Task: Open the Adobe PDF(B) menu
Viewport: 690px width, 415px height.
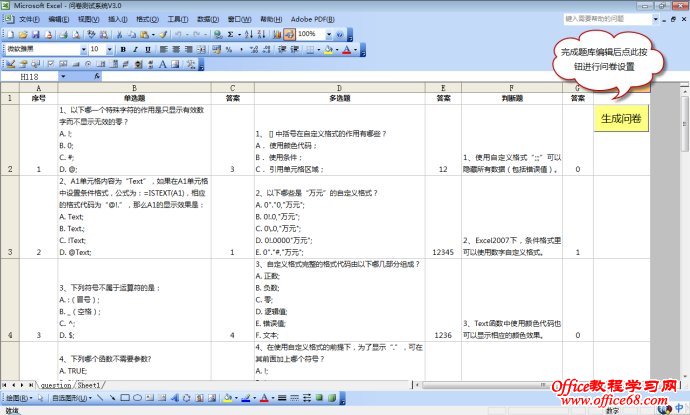Action: pos(312,19)
